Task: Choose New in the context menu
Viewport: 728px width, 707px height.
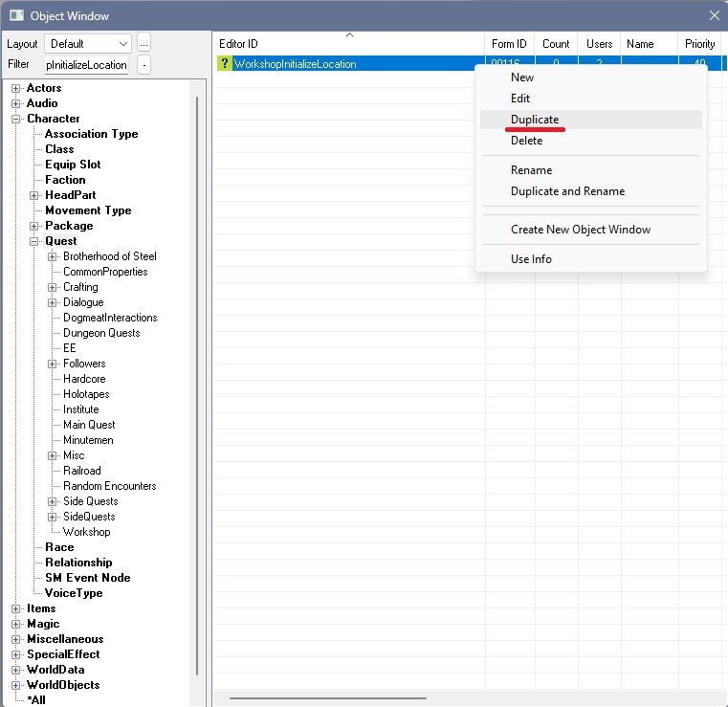Action: [x=590, y=77]
